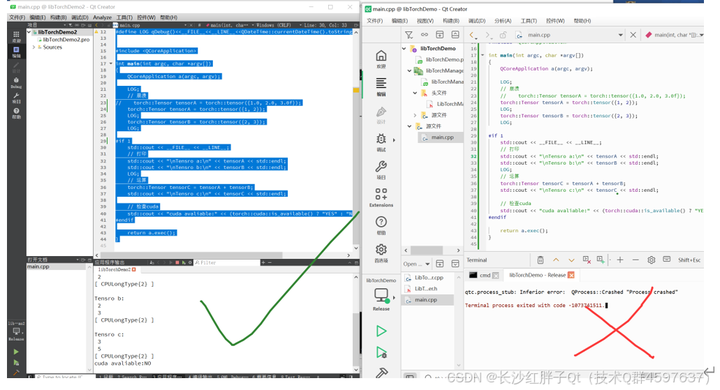Open main(int, char) symbol dropdown in right editor
The image size is (720, 390).
675,35
